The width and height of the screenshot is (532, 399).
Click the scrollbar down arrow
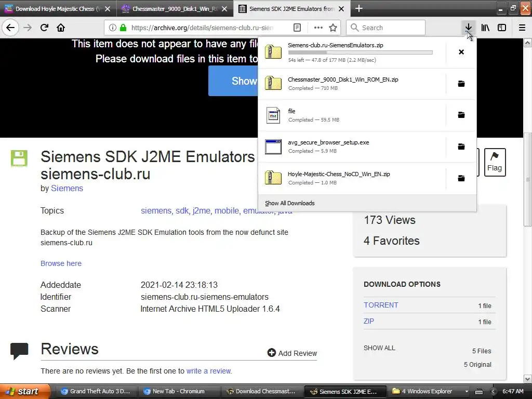tap(527, 378)
